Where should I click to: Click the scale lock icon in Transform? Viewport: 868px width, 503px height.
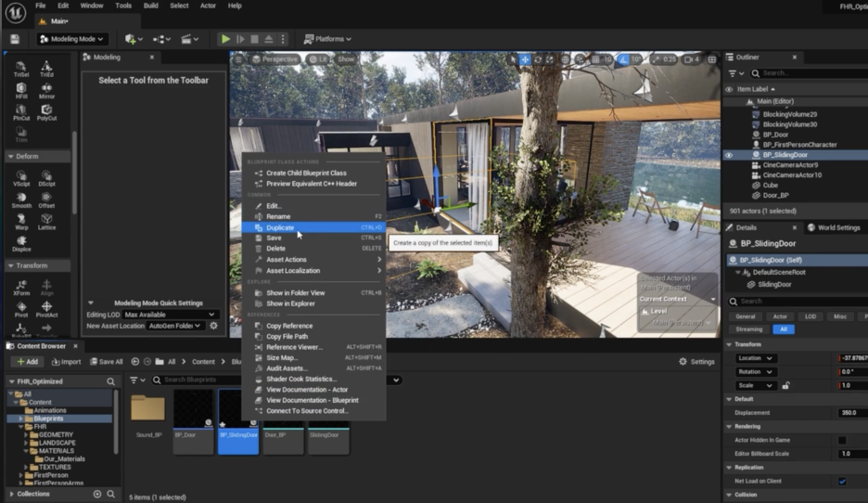[x=785, y=385]
